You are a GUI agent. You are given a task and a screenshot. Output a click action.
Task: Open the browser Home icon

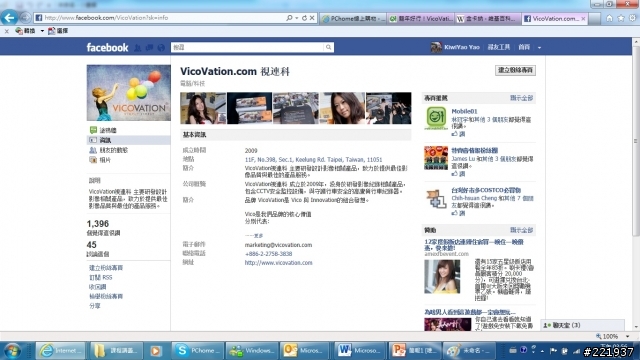point(609,18)
